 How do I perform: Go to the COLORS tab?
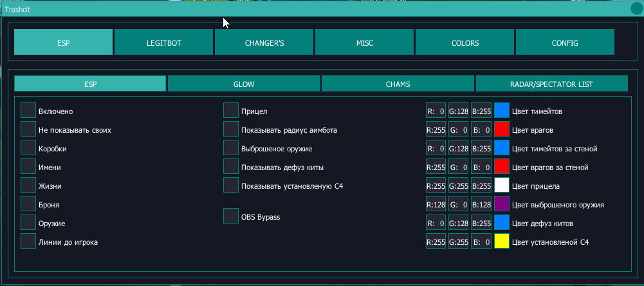[465, 43]
